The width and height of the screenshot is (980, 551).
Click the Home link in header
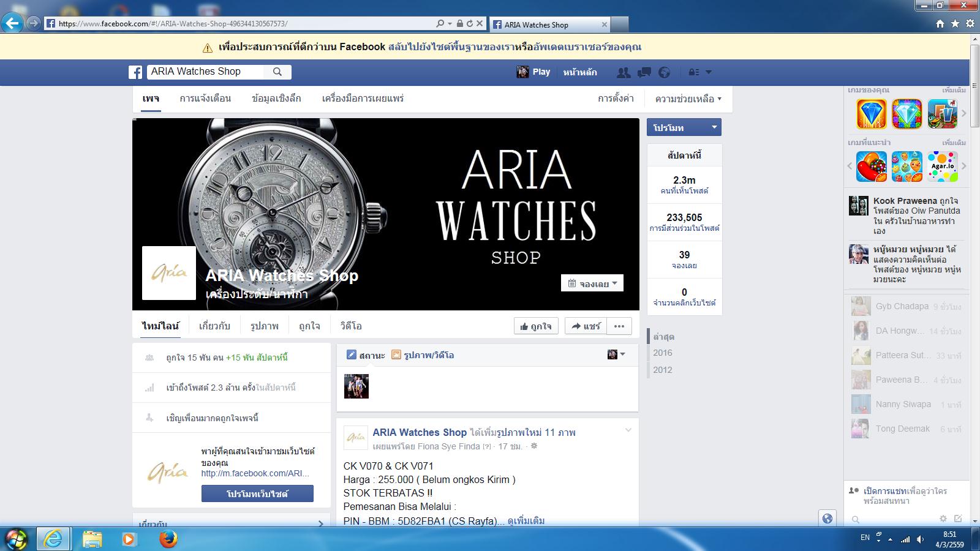580,72
